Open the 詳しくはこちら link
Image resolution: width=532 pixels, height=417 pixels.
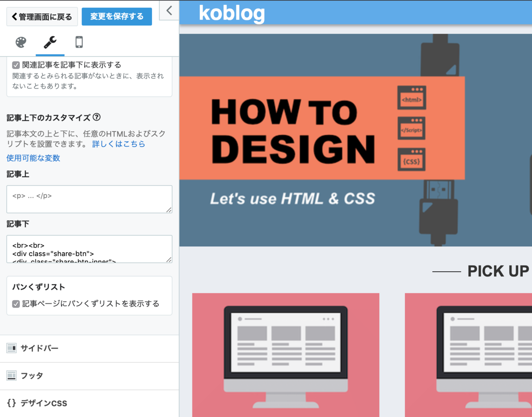click(118, 144)
